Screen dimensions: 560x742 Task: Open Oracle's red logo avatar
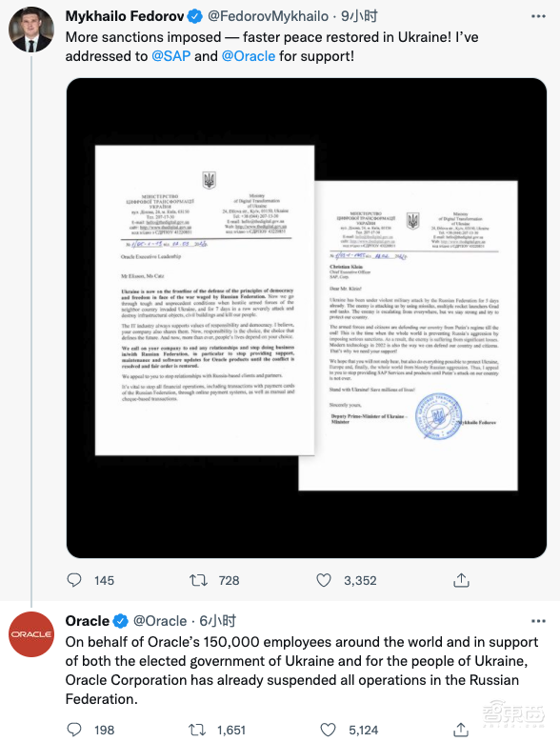click(x=31, y=634)
